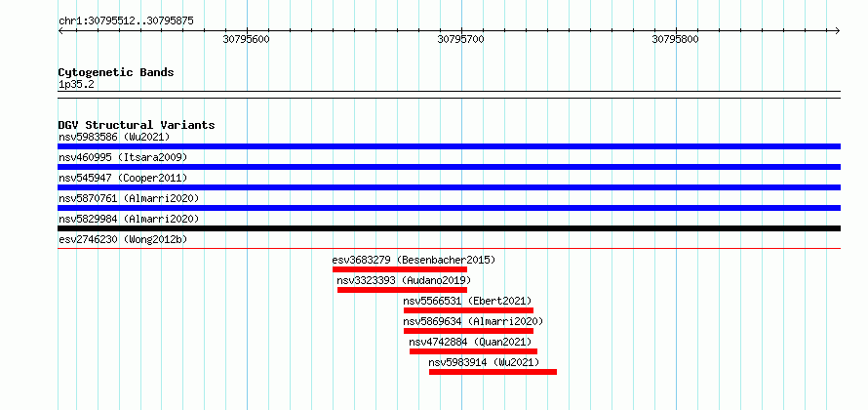Click the nsv5983586 (Wu2021) variant label
The image size is (868, 410).
(114, 137)
